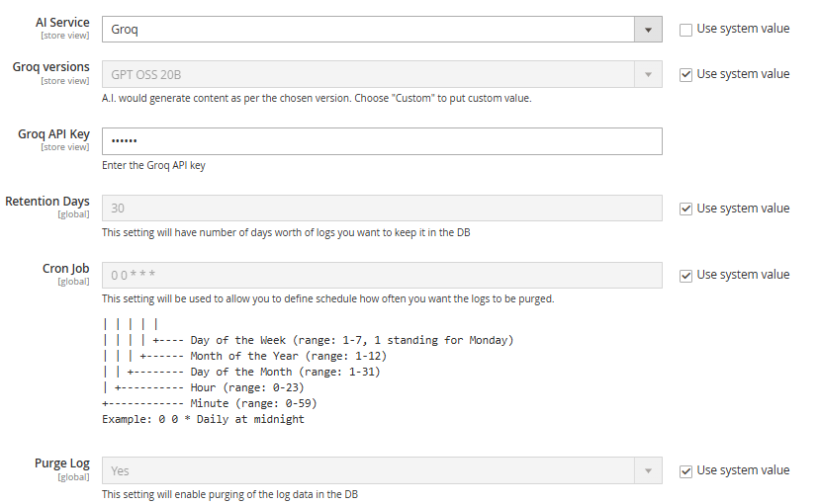The image size is (818, 504).
Task: Click the Purge Log dropdown arrow
Action: click(x=648, y=471)
